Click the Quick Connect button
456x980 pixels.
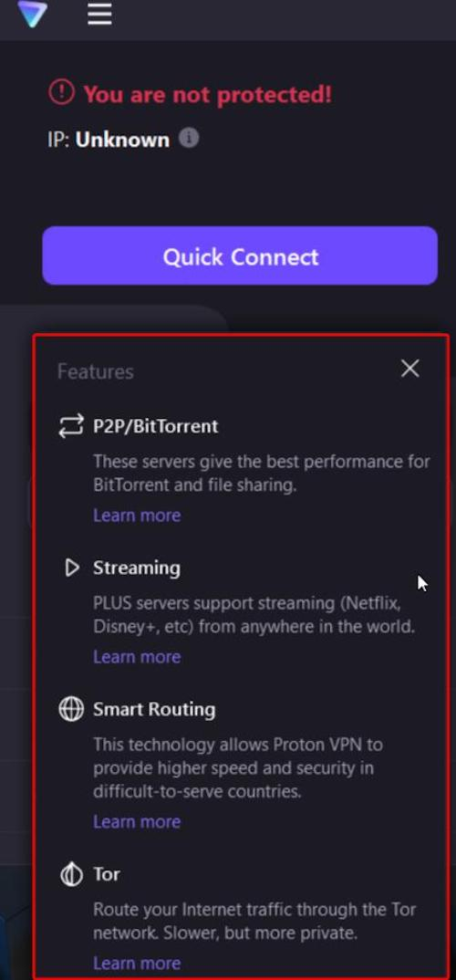coord(240,255)
